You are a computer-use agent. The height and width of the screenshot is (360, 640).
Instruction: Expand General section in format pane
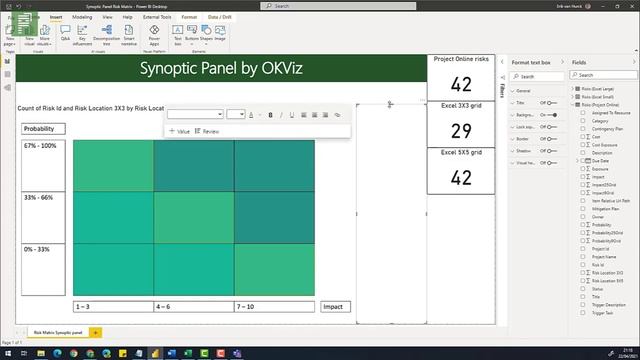(513, 91)
